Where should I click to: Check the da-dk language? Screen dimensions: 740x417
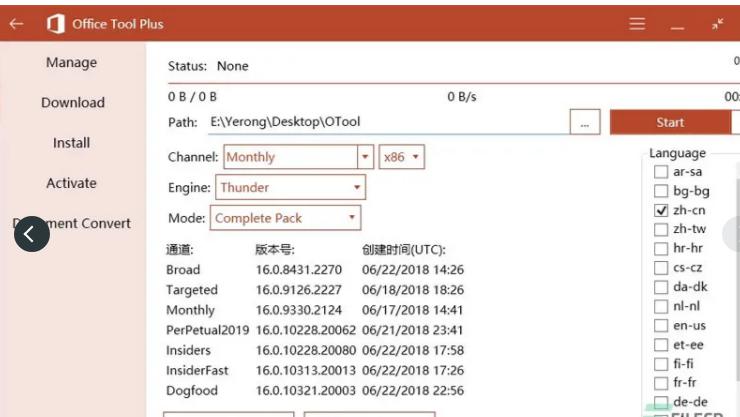(661, 287)
